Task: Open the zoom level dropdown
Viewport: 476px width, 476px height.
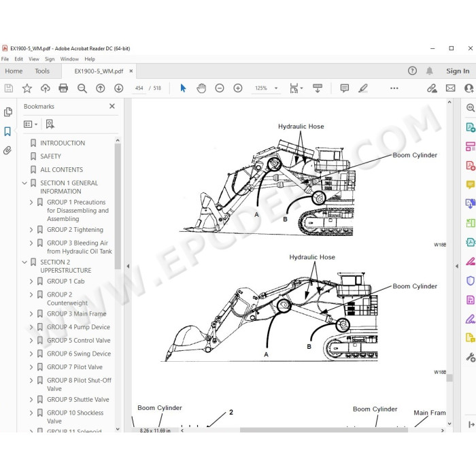Action: (276, 88)
